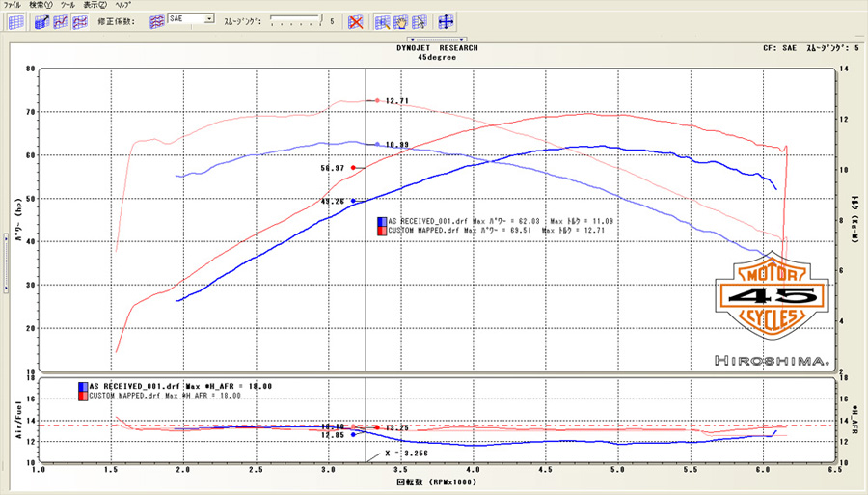Click the four-way arrows fit icon
Image resolution: width=868 pixels, height=495 pixels.
(x=447, y=21)
